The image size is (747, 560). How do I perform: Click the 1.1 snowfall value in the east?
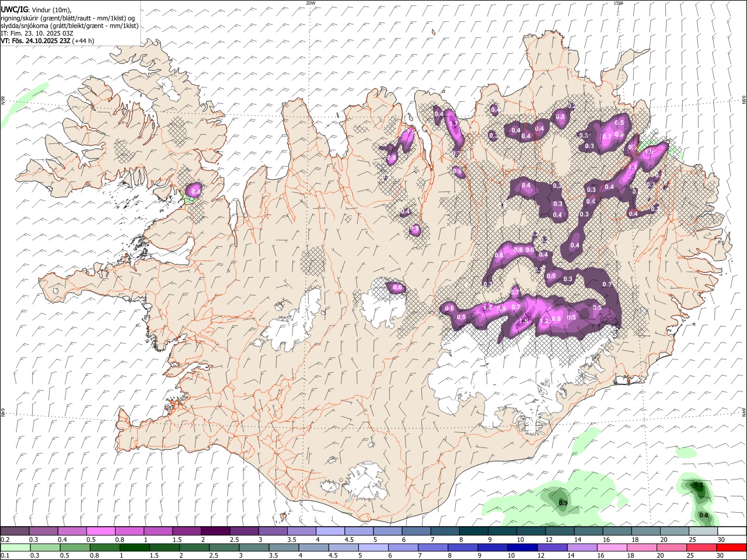point(632,166)
